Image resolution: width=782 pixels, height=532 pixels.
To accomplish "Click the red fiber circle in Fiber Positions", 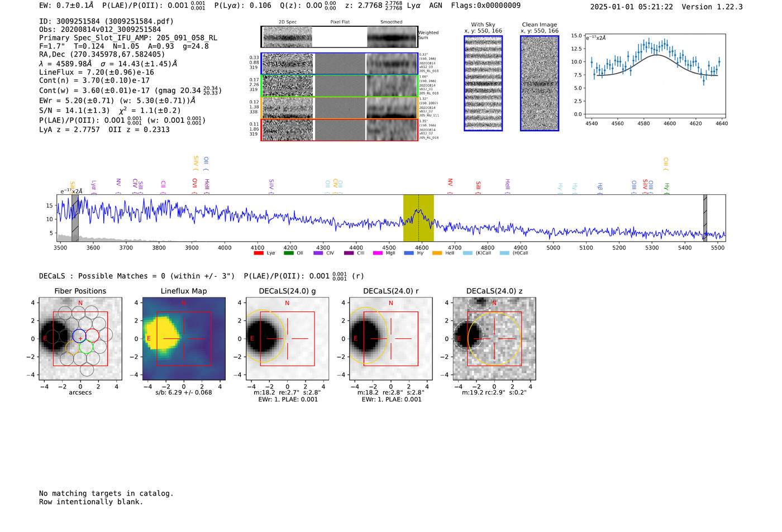I will click(x=93, y=336).
